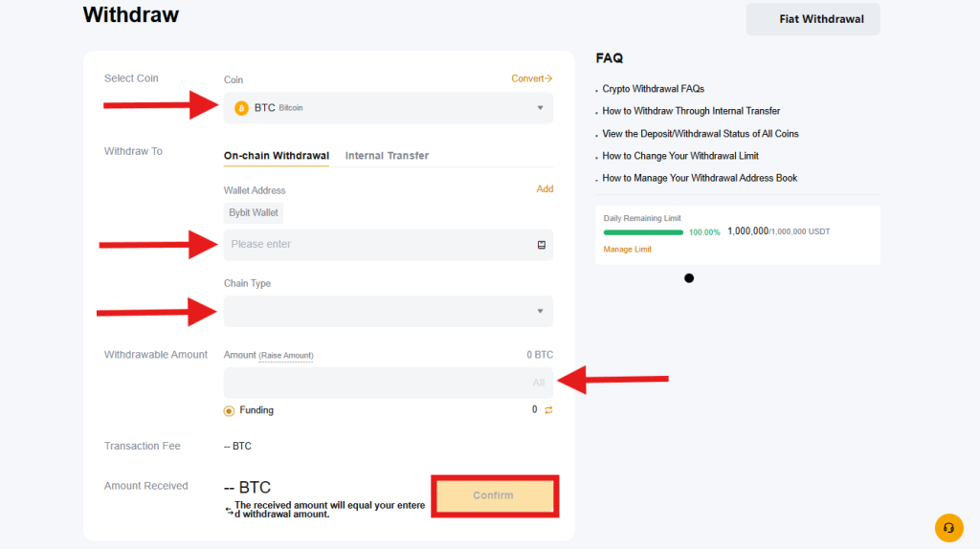Click the Bitcoin coin icon
The height and width of the screenshot is (549, 980).
click(241, 108)
